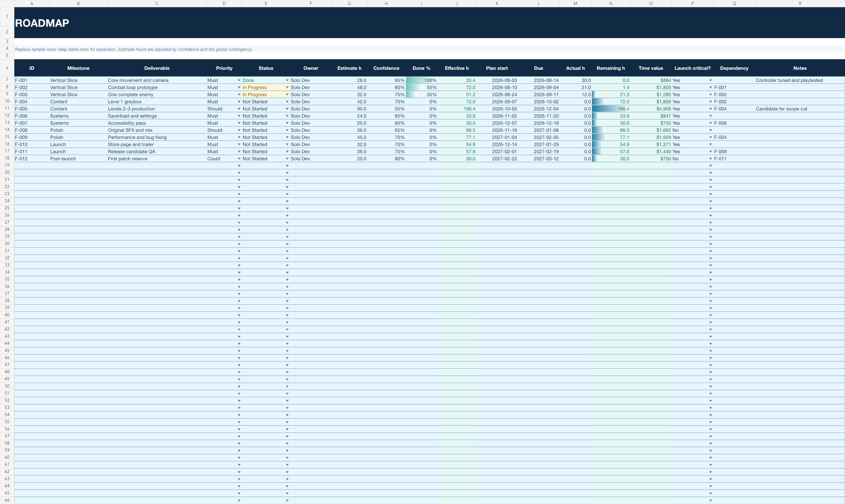Select 'Performance and bug fixing' cell
This screenshot has width=845, height=504.
point(157,137)
